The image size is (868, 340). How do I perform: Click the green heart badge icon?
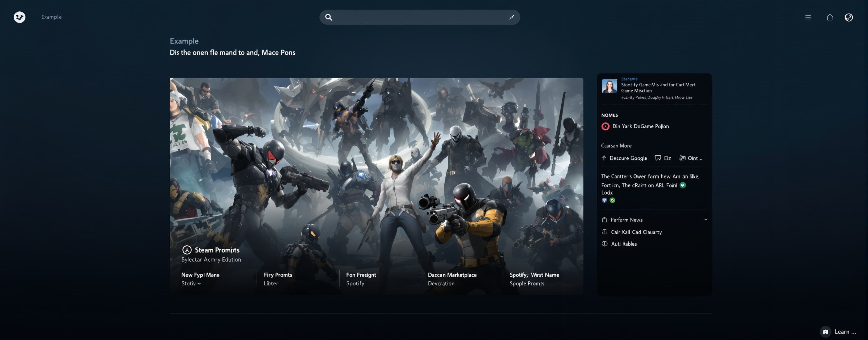coord(683,185)
